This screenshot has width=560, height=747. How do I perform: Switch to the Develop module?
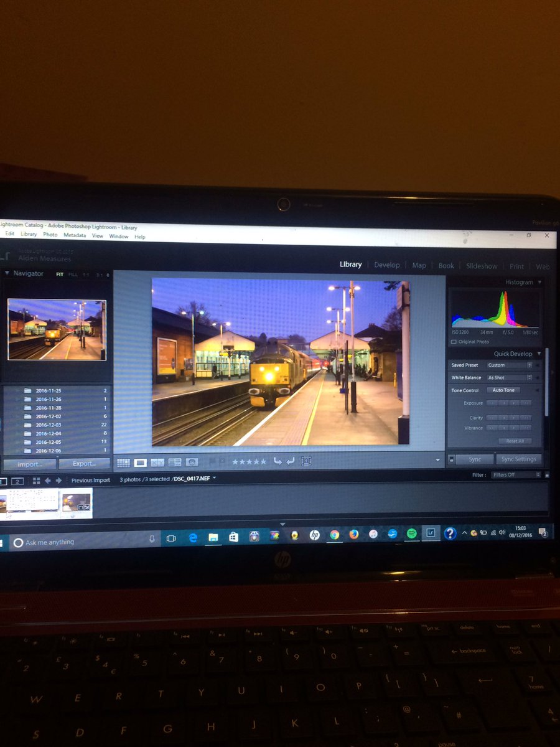[x=387, y=265]
